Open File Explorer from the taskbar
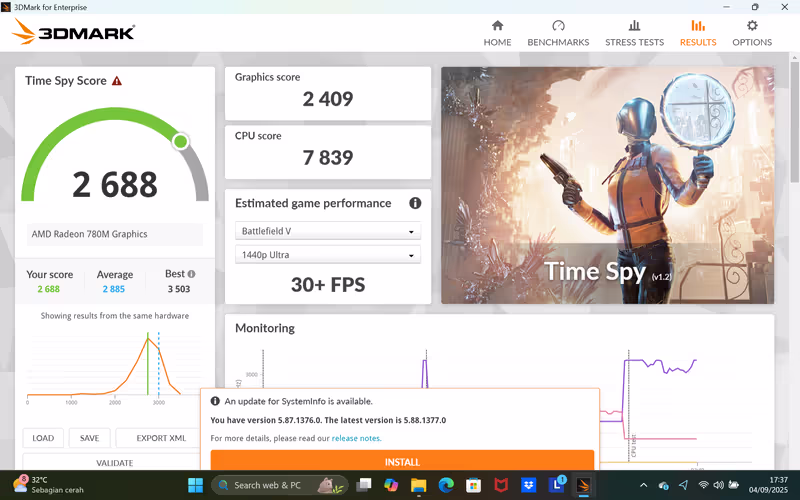This screenshot has height=500, width=800. [x=418, y=485]
